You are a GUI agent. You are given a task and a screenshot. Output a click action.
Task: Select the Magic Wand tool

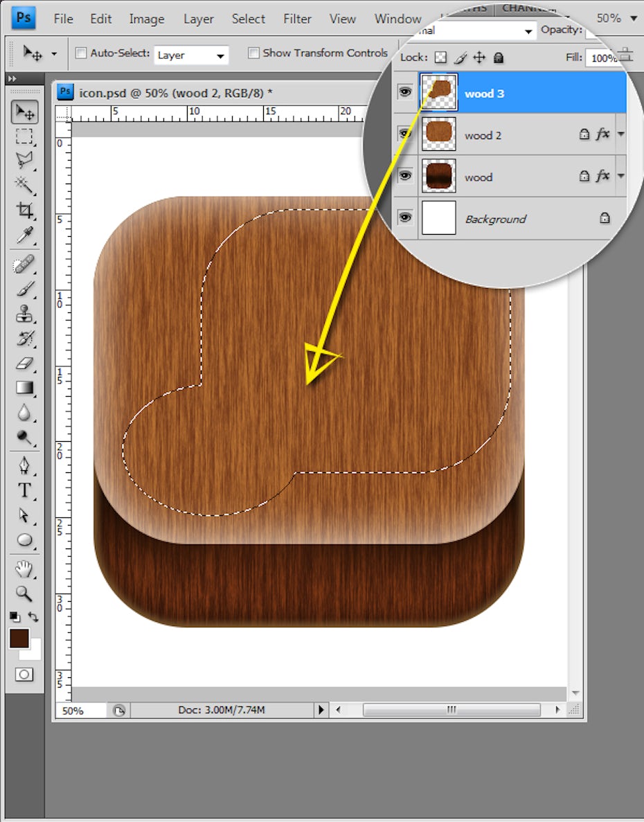[25, 185]
